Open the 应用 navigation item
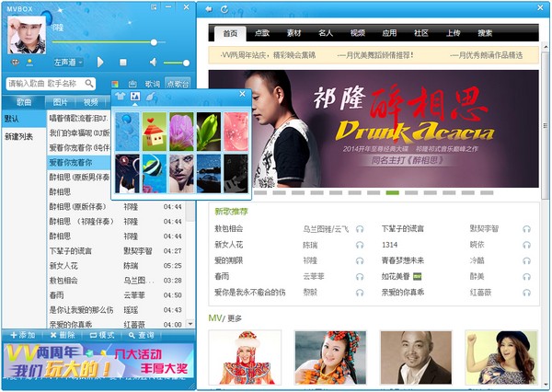 (x=389, y=33)
